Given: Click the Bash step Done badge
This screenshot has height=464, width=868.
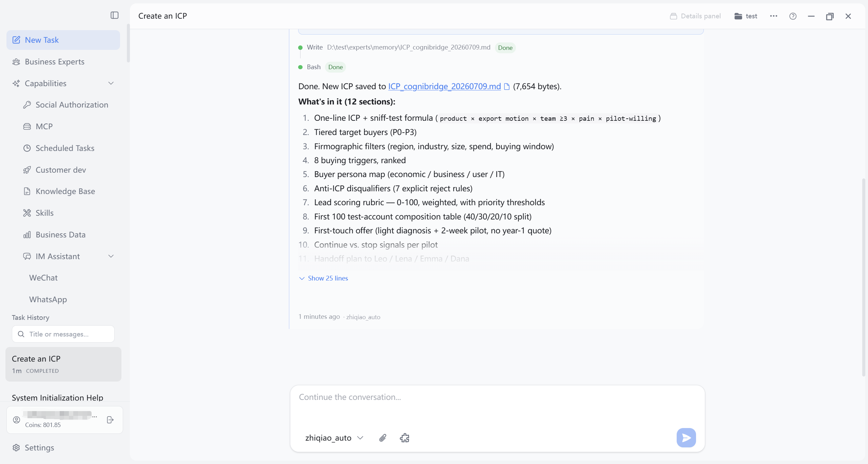Looking at the screenshot, I should [335, 67].
